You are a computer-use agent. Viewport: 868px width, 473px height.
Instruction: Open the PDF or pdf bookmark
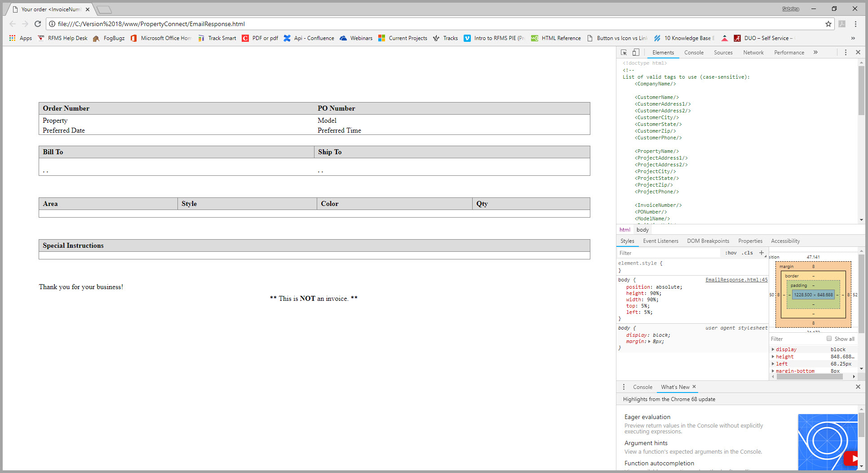pos(260,38)
